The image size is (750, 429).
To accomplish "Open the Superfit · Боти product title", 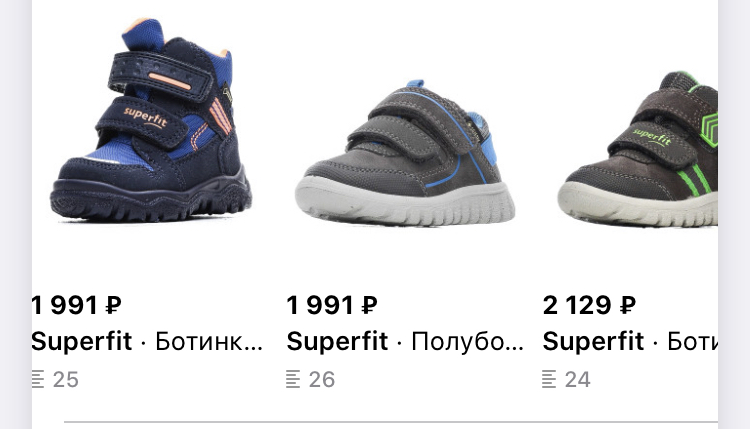I will pyautogui.click(x=630, y=341).
